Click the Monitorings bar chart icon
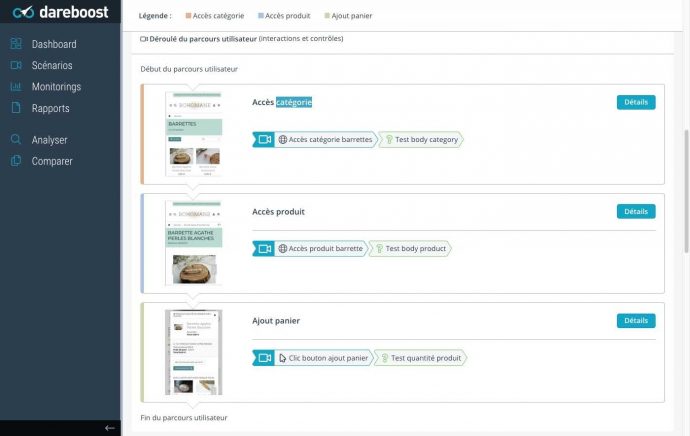This screenshot has height=436, width=690. coord(16,86)
